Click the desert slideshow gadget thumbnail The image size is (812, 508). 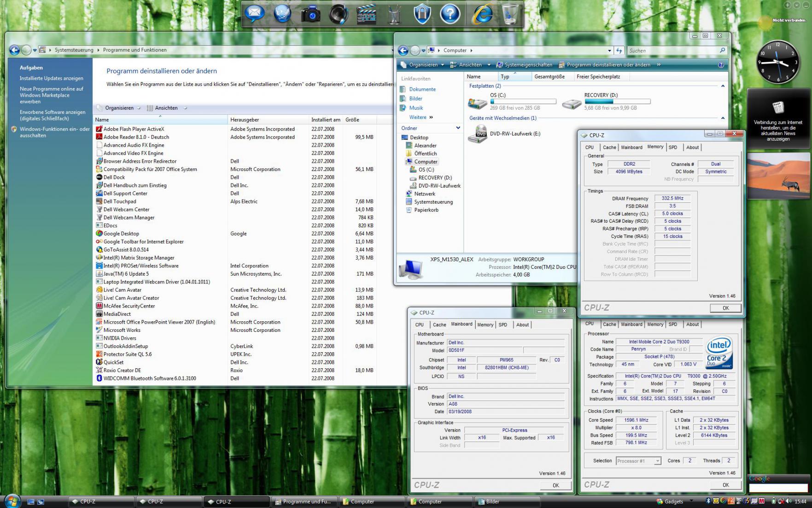coord(778,176)
